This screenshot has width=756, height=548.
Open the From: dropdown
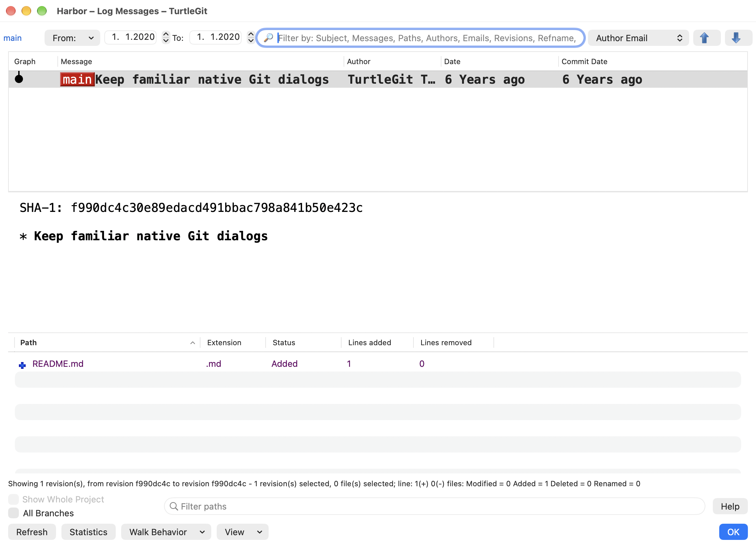pos(72,38)
